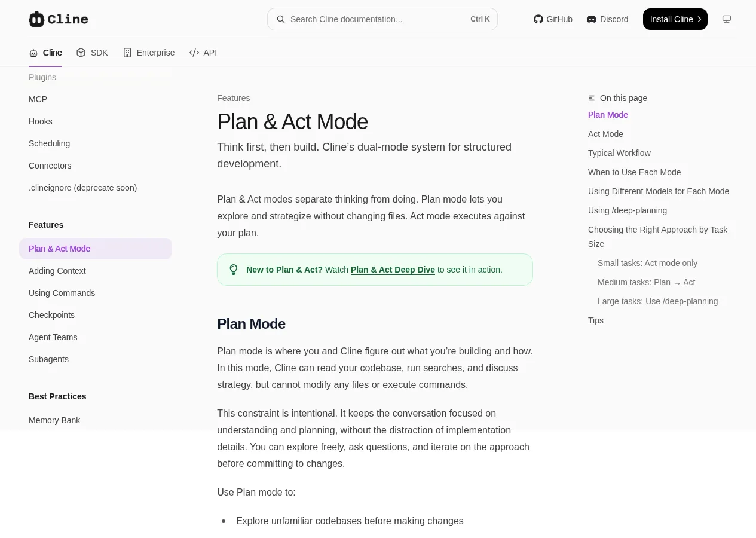Jump to Act Mode section
The width and height of the screenshot is (756, 538).
point(605,134)
